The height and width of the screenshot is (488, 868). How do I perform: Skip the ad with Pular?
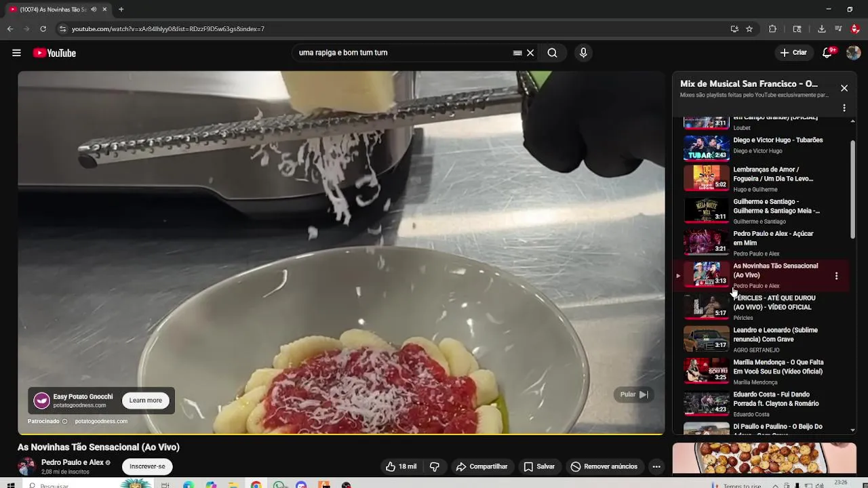[633, 394]
